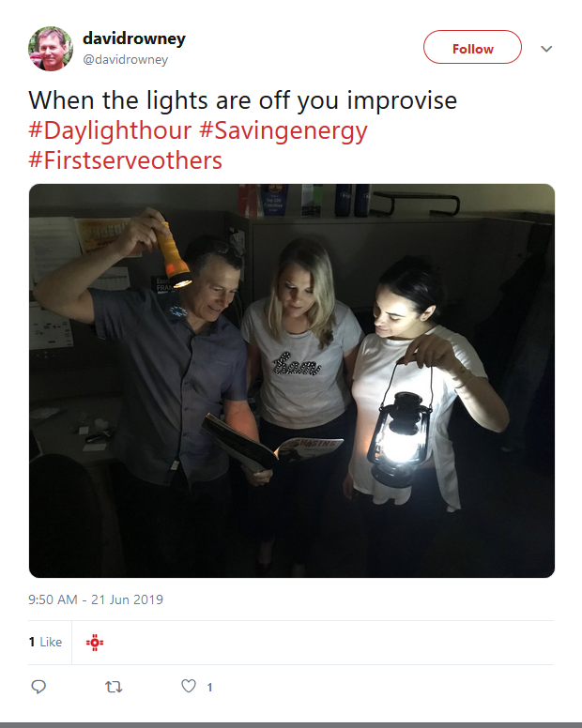Viewport: 582px width, 728px height.
Task: Open the #Savingenergy hashtag
Action: pyautogui.click(x=283, y=130)
